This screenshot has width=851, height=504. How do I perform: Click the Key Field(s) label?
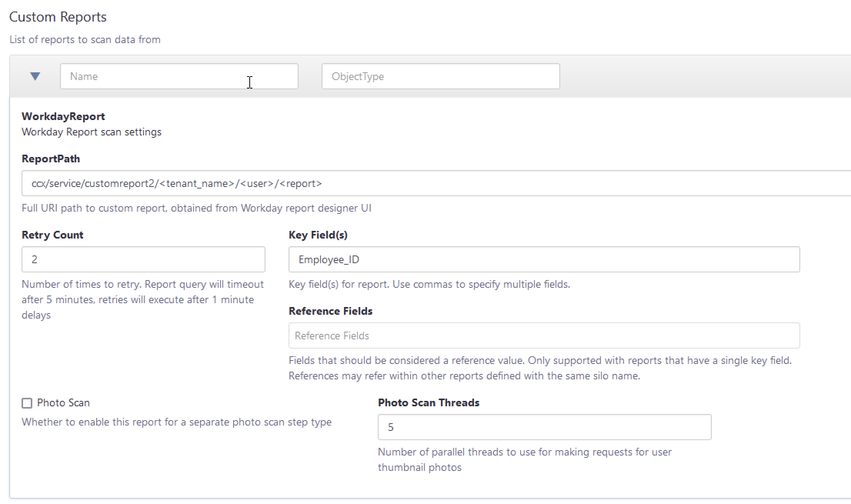pyautogui.click(x=318, y=235)
